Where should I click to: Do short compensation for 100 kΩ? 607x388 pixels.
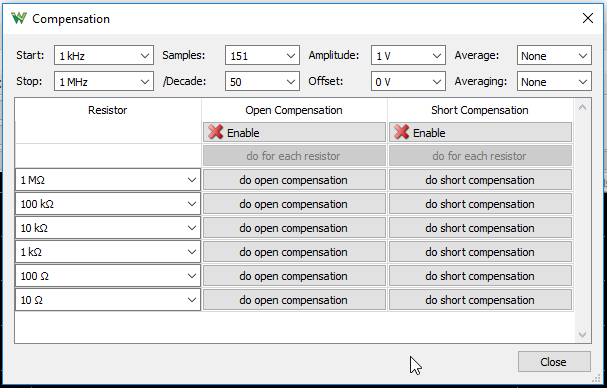click(480, 204)
